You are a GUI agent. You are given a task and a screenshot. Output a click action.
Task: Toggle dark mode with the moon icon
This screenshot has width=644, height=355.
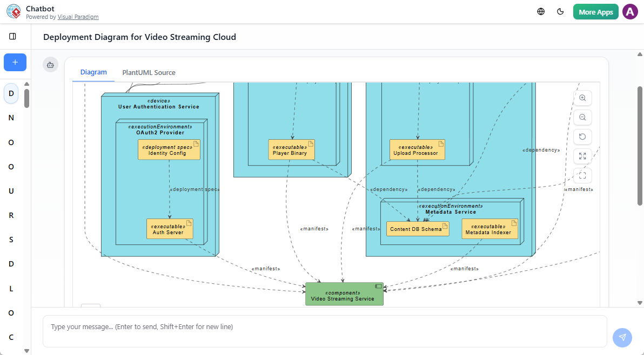560,11
